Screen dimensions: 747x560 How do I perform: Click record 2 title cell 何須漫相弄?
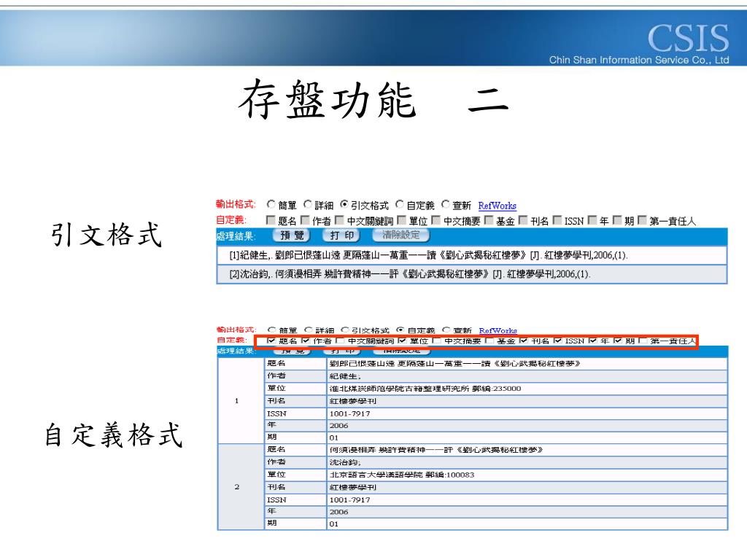point(527,450)
